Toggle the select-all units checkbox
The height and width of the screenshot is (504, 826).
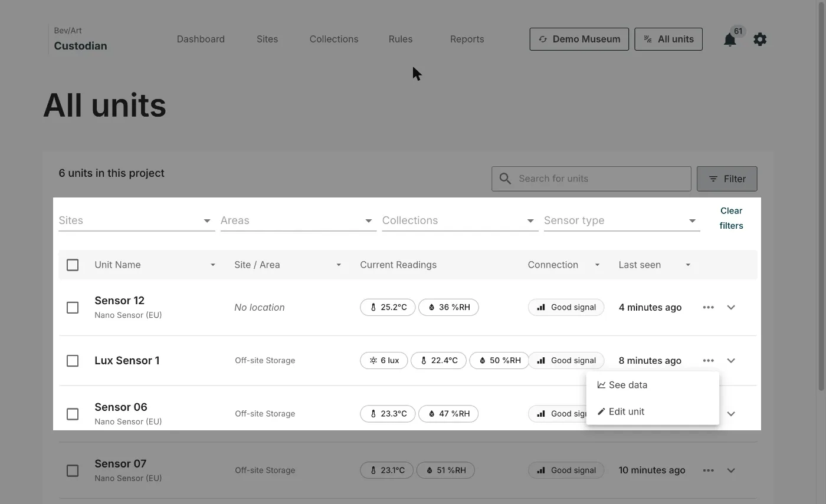click(x=73, y=265)
